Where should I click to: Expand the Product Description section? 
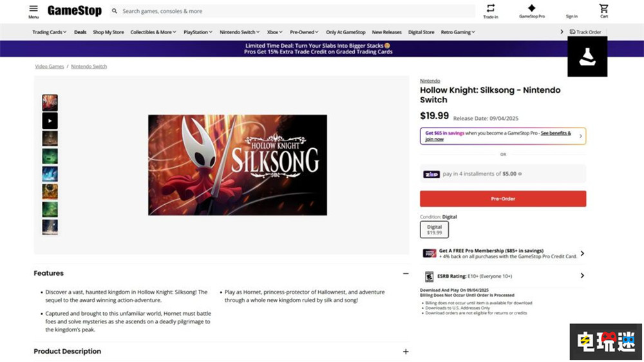coord(405,352)
